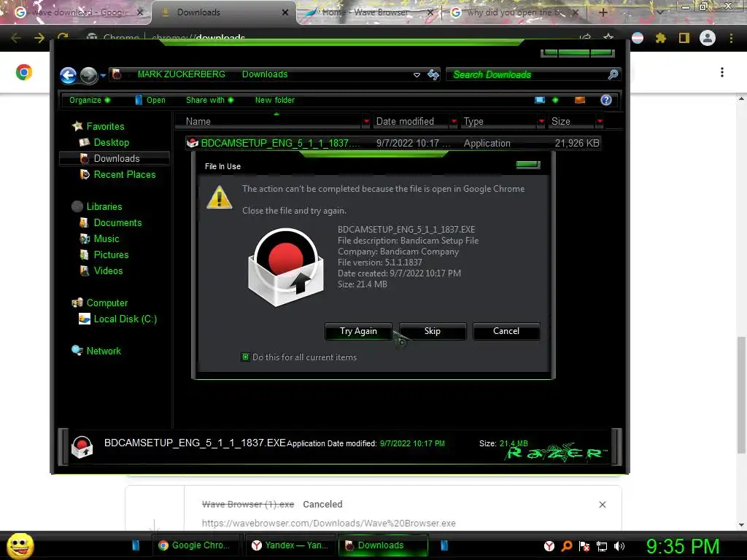Close the Chrome Downloads tab
Screen dimensions: 747x560
tap(285, 12)
